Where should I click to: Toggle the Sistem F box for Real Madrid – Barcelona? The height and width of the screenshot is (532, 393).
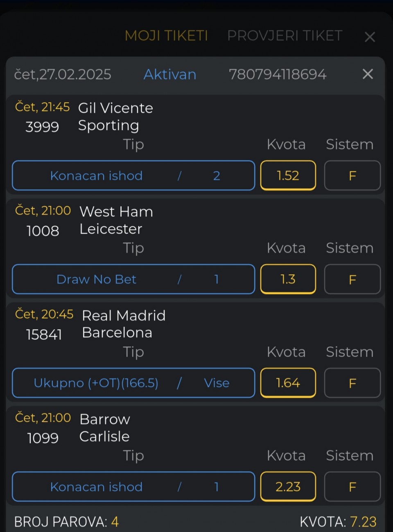[352, 383]
